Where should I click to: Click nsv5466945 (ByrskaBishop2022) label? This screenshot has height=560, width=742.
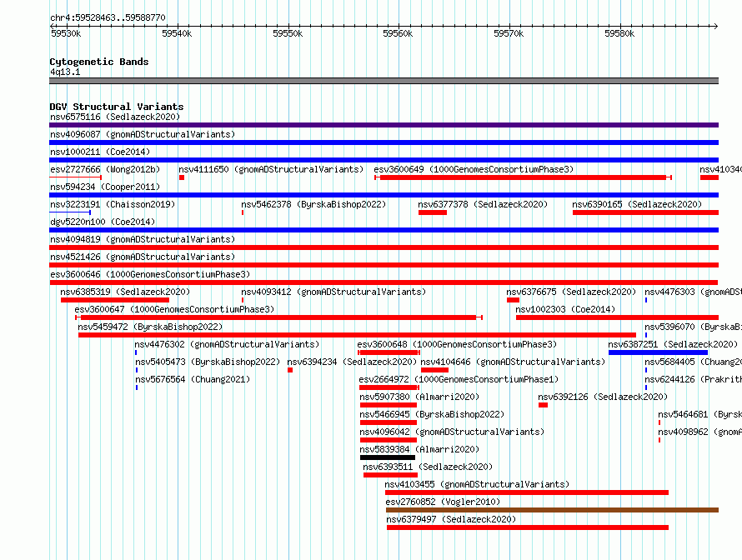[x=432, y=414]
